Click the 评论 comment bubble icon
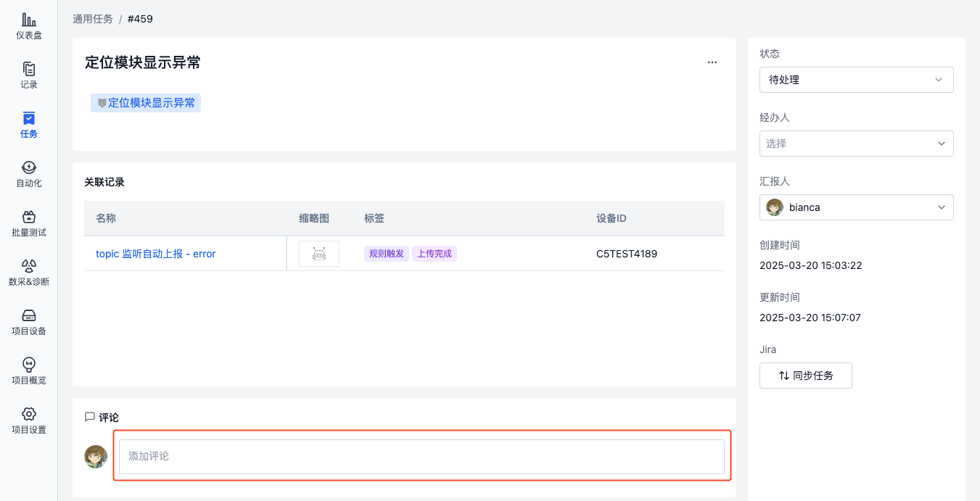The image size is (980, 501). (x=90, y=417)
